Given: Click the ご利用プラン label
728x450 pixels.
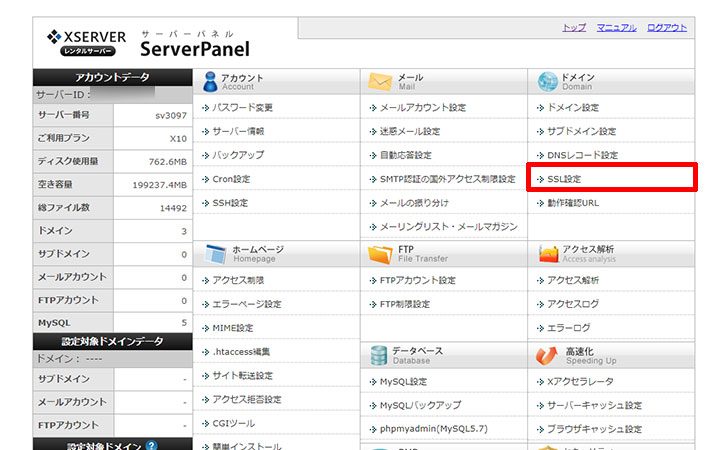Looking at the screenshot, I should [x=64, y=138].
